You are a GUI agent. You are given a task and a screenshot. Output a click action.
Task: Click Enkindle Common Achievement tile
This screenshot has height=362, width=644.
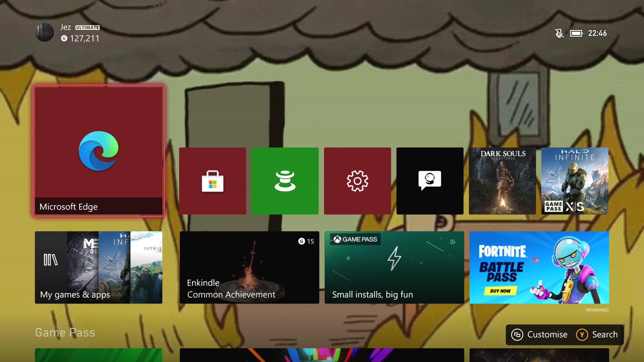click(249, 267)
